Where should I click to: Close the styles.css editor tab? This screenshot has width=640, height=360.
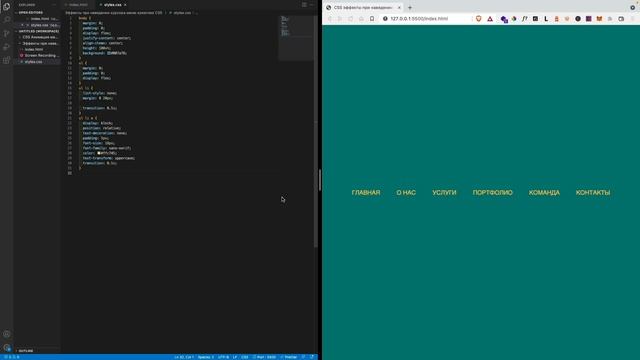pyautogui.click(x=125, y=4)
